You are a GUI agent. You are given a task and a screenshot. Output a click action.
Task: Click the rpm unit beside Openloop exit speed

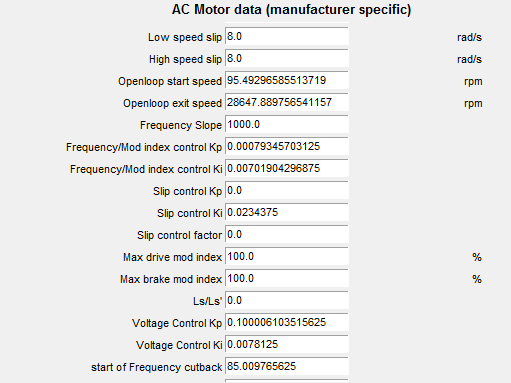473,104
